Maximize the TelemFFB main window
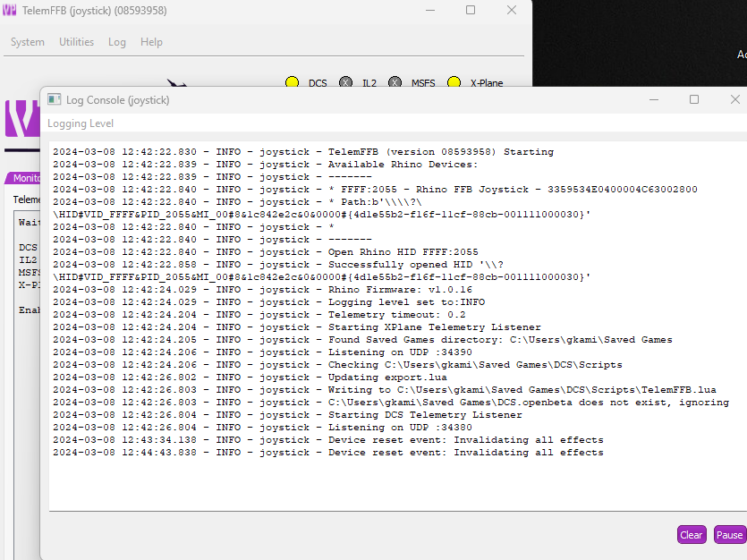The width and height of the screenshot is (747, 560). [x=471, y=10]
